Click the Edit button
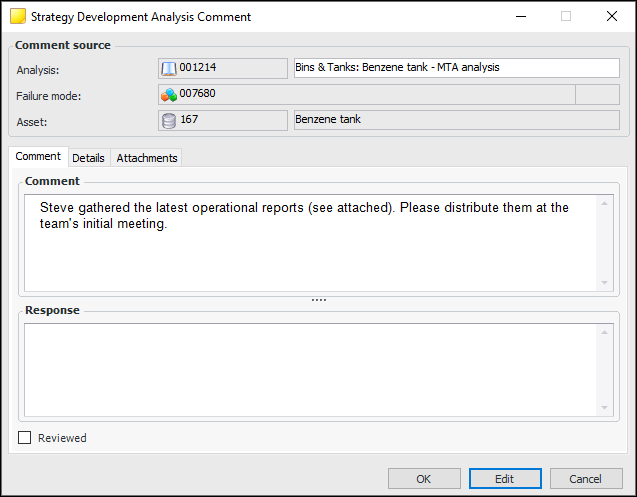Screen dimensions: 637x497 [x=504, y=479]
